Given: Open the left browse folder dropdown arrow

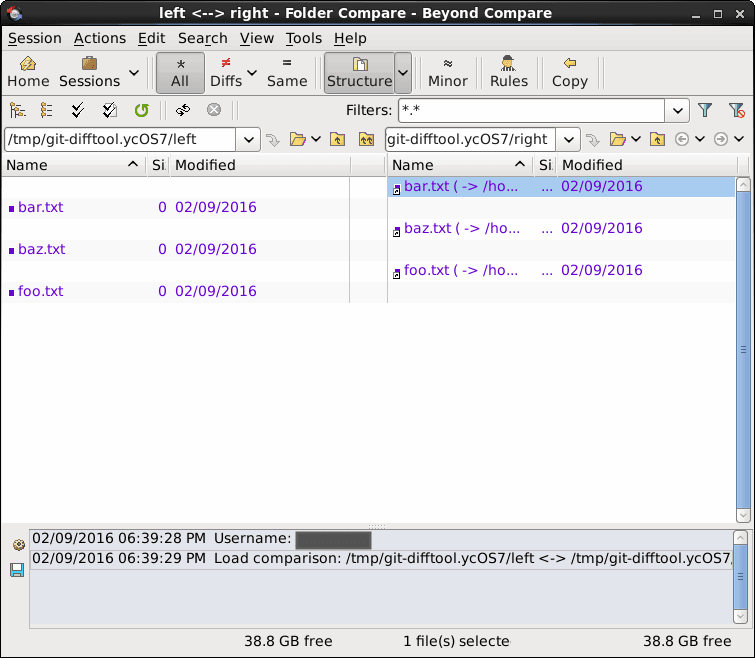Looking at the screenshot, I should 316,139.
